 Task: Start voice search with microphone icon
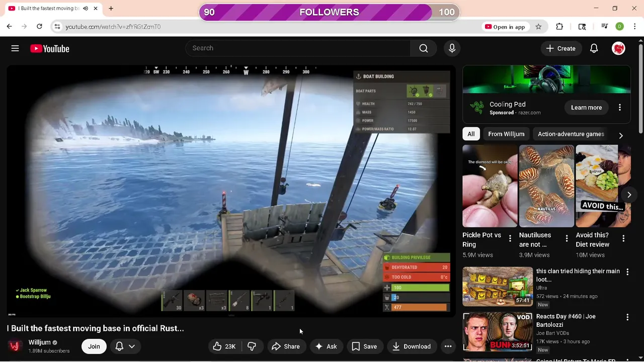[x=452, y=48]
